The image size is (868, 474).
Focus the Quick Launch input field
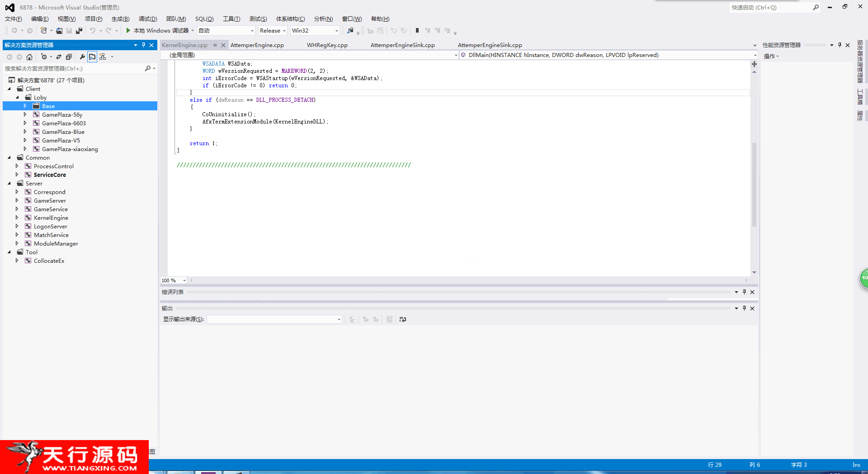[x=770, y=7]
